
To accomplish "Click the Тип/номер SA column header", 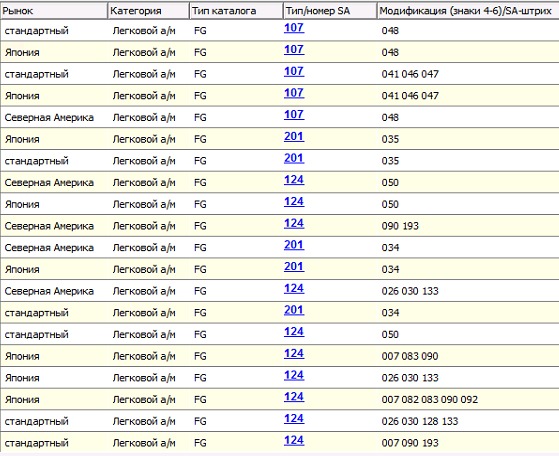I will click(x=330, y=11).
